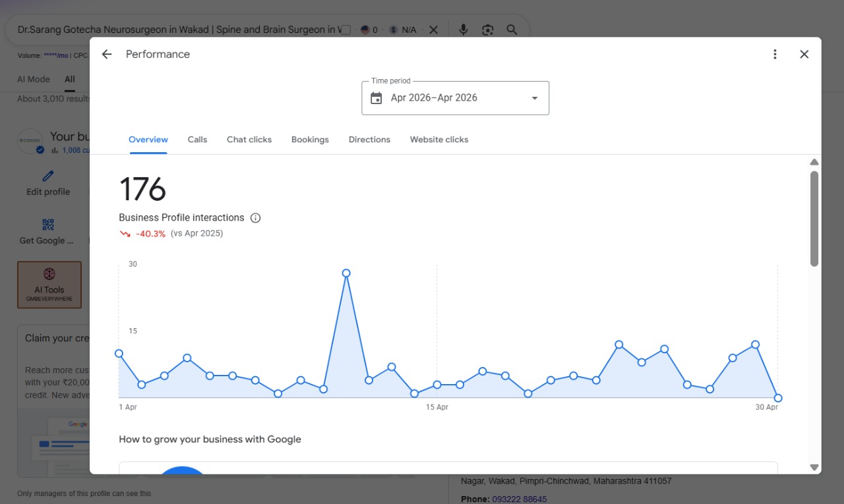Click the '-40.3%' change text

[151, 233]
